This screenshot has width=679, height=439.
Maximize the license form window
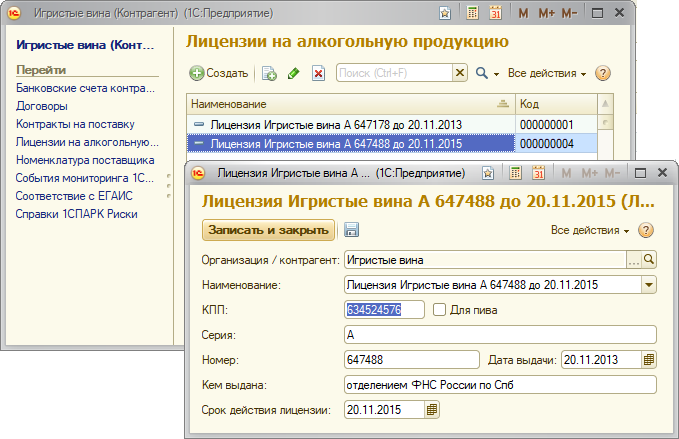click(x=640, y=173)
